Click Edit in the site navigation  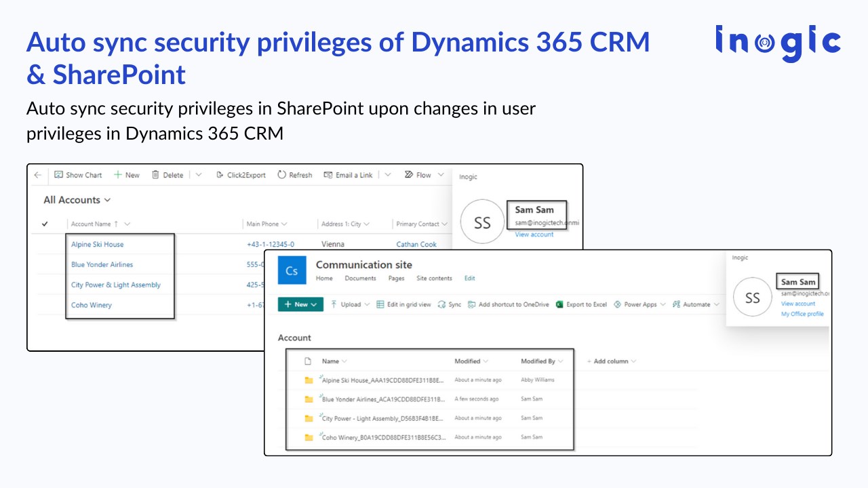click(469, 279)
